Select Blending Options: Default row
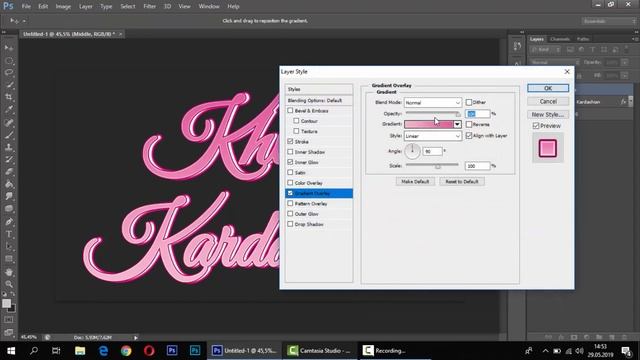Image resolution: width=640 pixels, height=360 pixels. pos(319,100)
